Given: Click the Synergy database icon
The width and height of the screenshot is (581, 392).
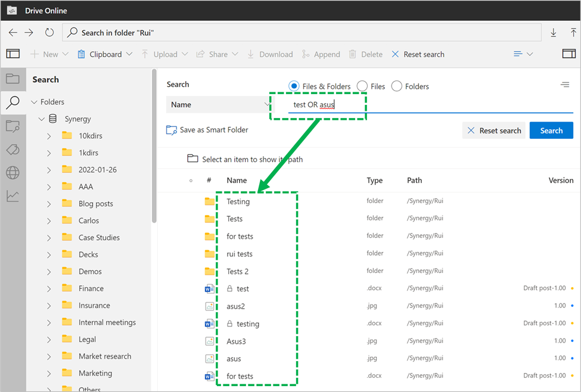Looking at the screenshot, I should point(53,119).
